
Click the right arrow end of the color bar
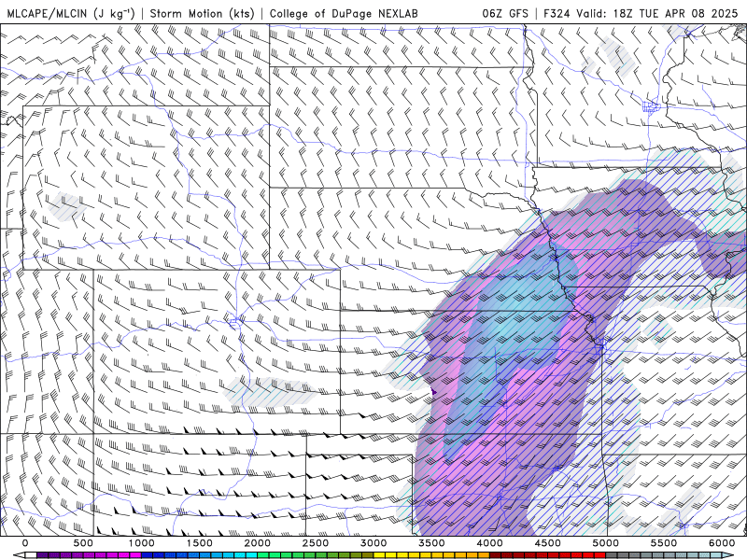point(728,555)
